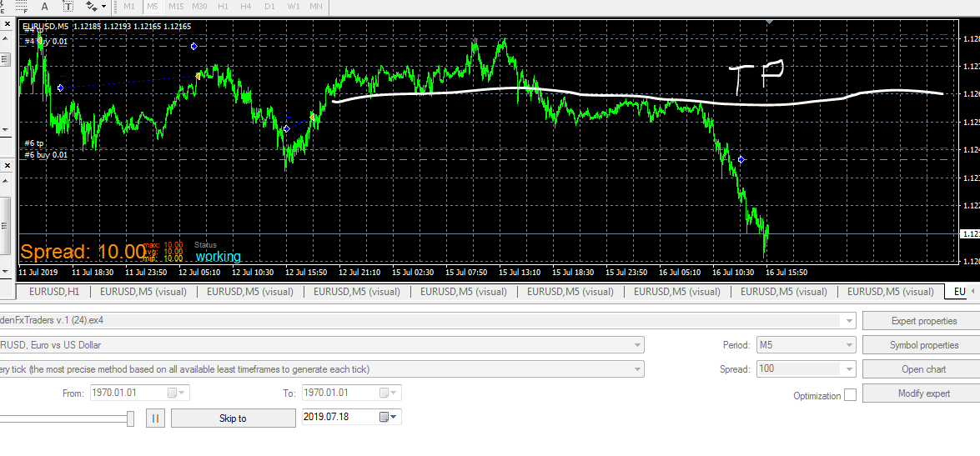This screenshot has width=980, height=456.
Task: Close the upper left side panel
Action: (x=8, y=23)
